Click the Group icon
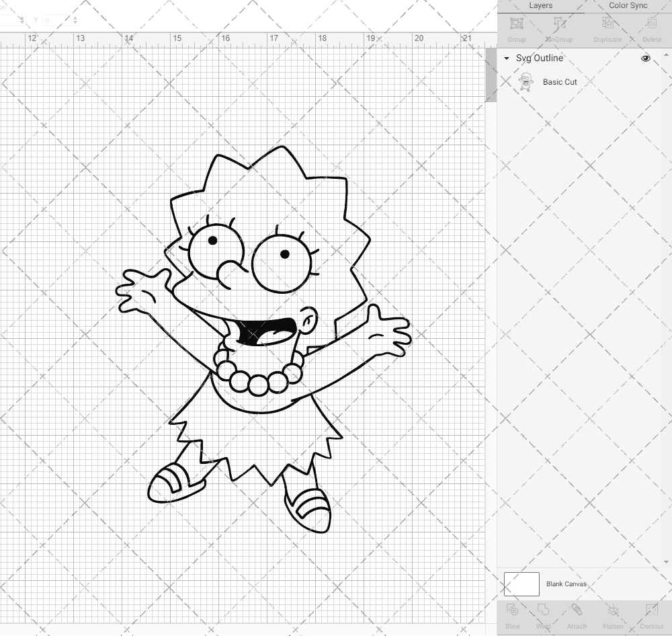Image resolution: width=672 pixels, height=636 pixels. pyautogui.click(x=516, y=23)
